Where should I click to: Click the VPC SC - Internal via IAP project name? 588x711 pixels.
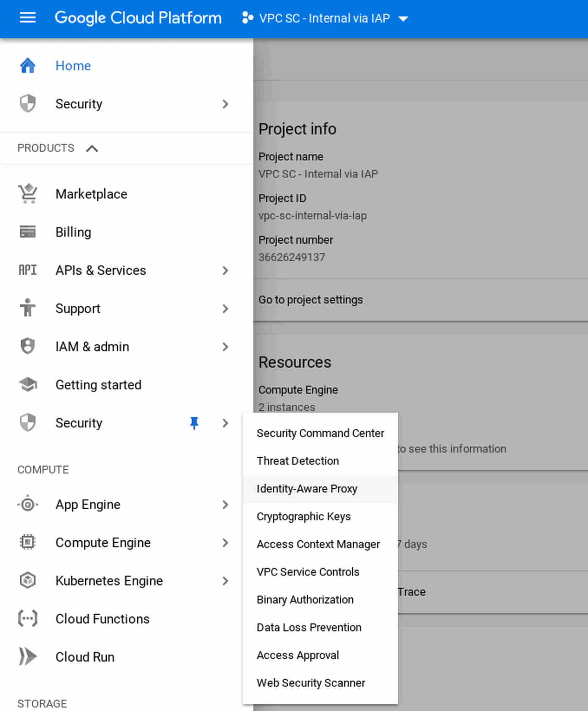[x=325, y=18]
